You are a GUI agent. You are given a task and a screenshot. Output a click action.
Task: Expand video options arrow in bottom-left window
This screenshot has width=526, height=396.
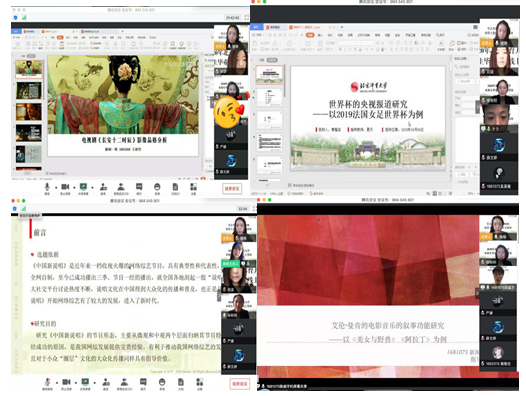click(x=76, y=382)
